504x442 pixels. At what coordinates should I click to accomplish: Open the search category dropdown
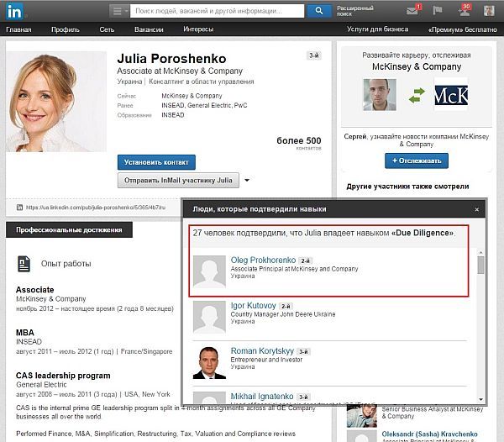tap(119, 11)
